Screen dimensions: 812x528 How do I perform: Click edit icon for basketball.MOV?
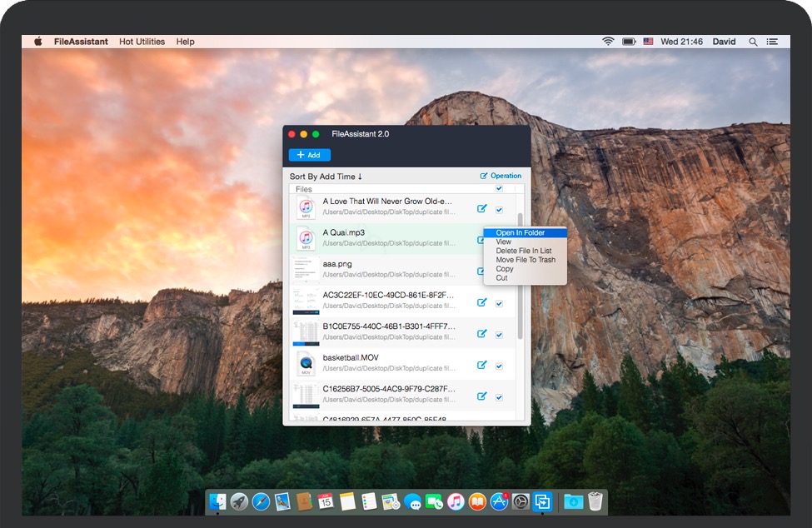click(x=481, y=365)
